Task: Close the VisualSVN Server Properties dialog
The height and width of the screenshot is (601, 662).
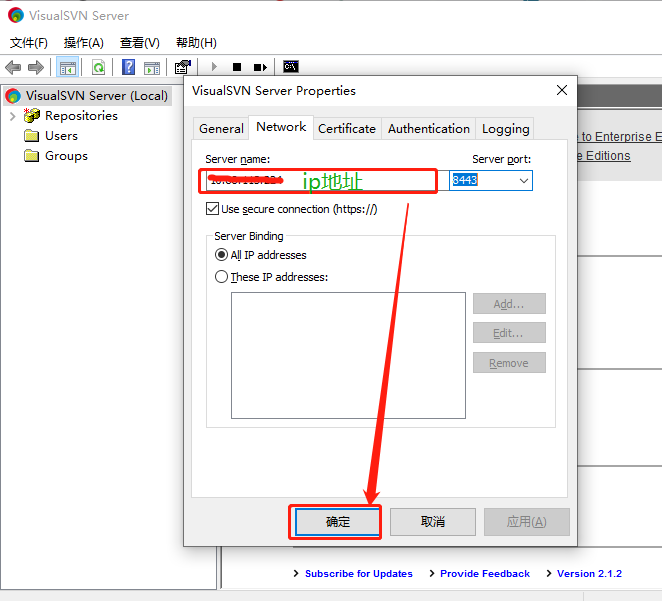Action: coord(562,90)
